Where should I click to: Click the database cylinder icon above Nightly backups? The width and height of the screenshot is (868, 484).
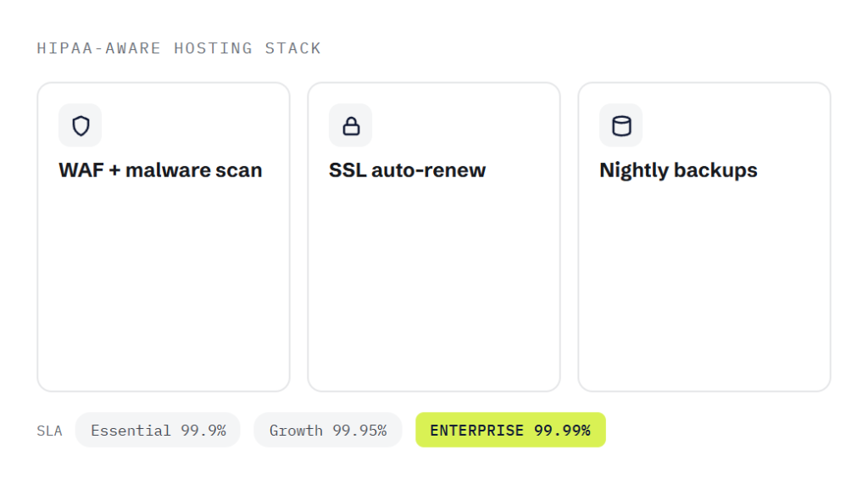coord(621,125)
